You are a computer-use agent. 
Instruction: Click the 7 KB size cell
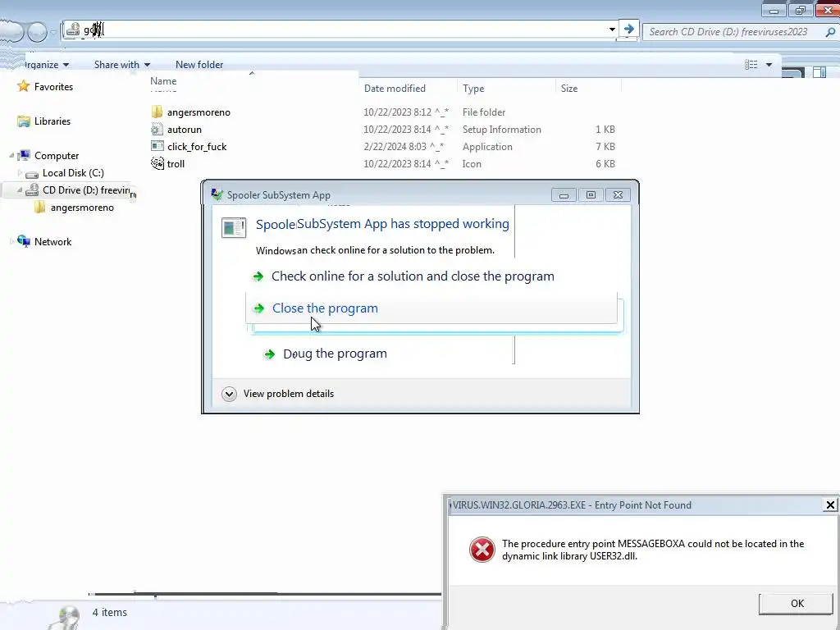pyautogui.click(x=605, y=146)
